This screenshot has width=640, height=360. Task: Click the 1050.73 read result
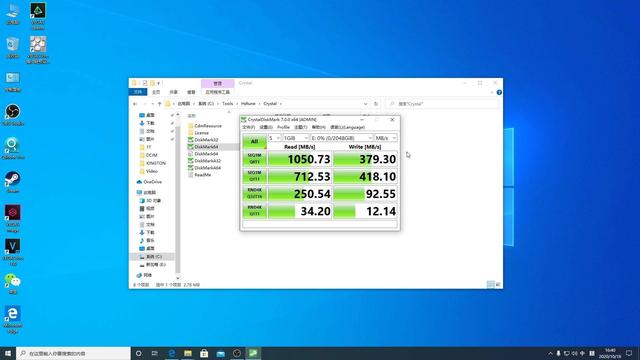click(x=300, y=159)
